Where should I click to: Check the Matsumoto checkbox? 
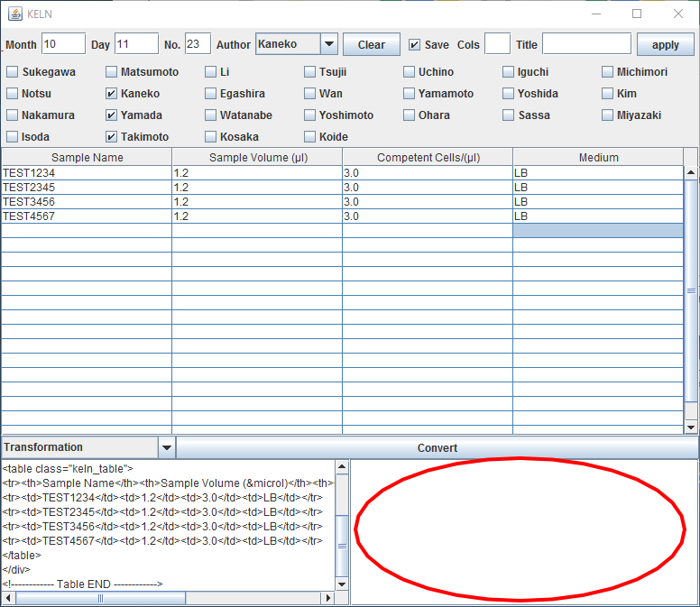[112, 72]
